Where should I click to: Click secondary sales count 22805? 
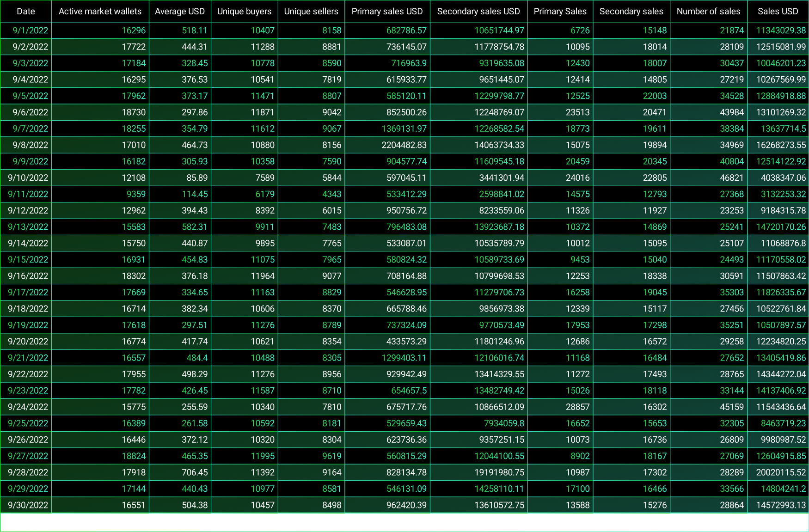tap(631, 178)
